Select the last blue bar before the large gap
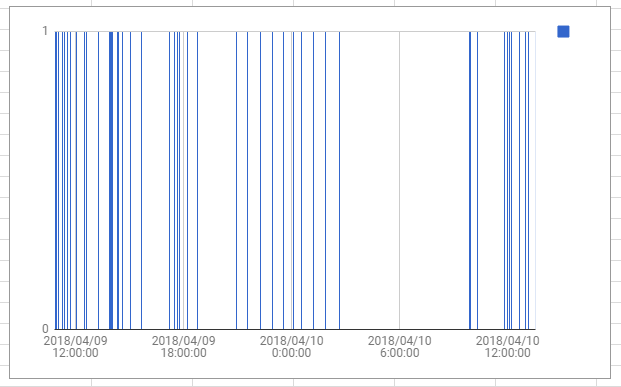621x387 pixels. (339, 180)
